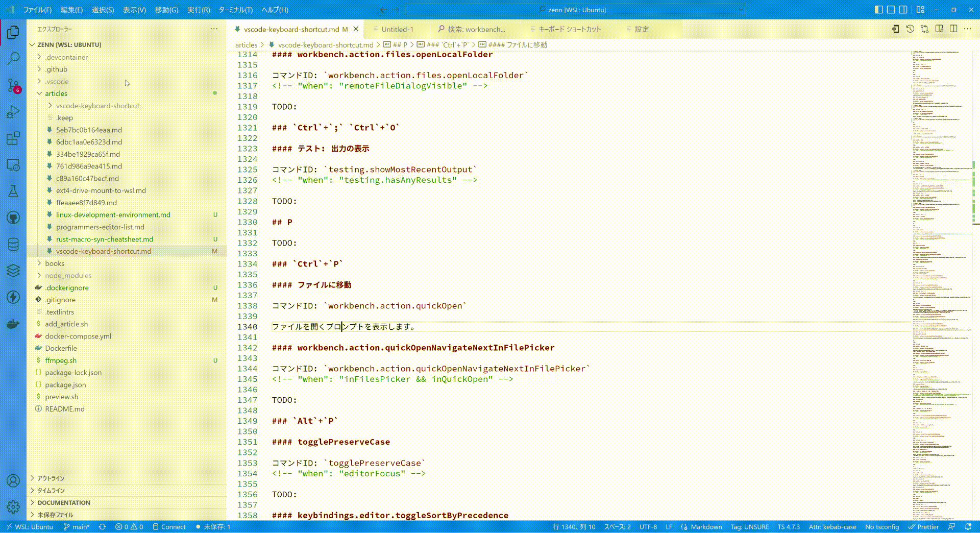The height and width of the screenshot is (533, 980).
Task: Close the vscode-keyboard-shortcut.md tab
Action: click(x=356, y=29)
